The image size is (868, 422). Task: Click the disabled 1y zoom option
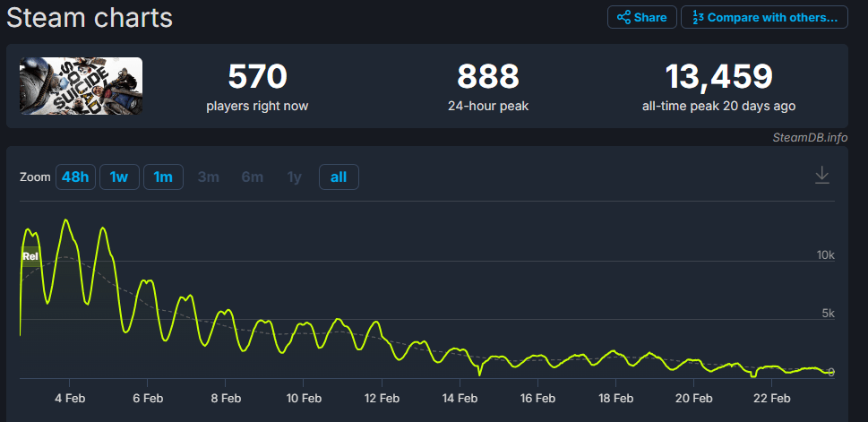tap(295, 177)
